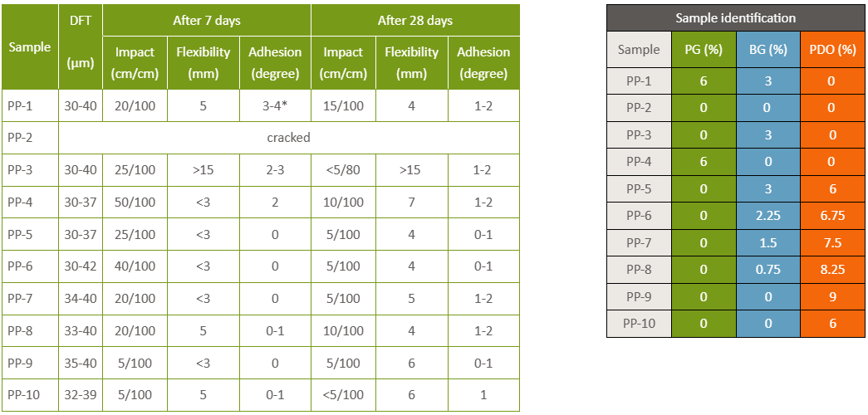Select the 7.5 PDO cell for PP-7
Image resolution: width=868 pixels, height=415 pixels.
[x=832, y=242]
